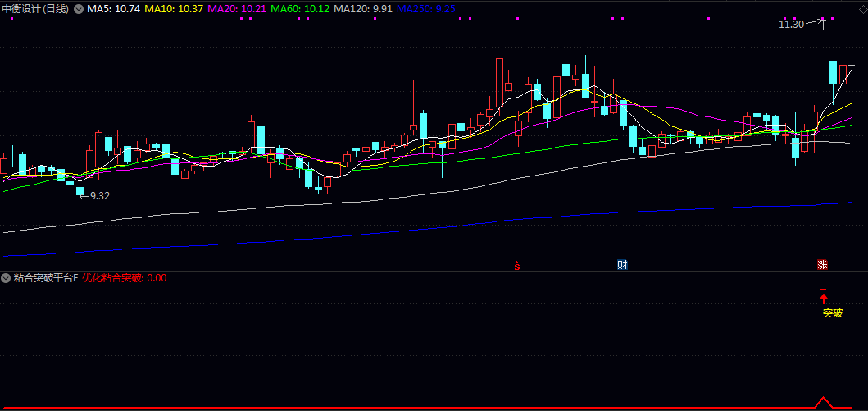The image size is (868, 411).
Task: Click the blue MA250 legend label
Action: coord(426,9)
